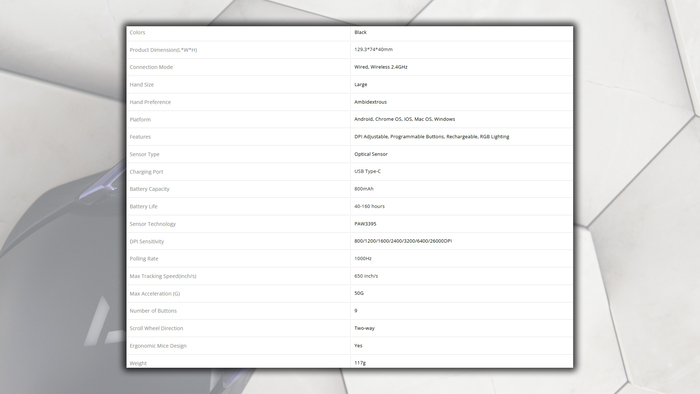
Task: Click the Wired, Wireless 2.4GHz value
Action: (x=381, y=67)
